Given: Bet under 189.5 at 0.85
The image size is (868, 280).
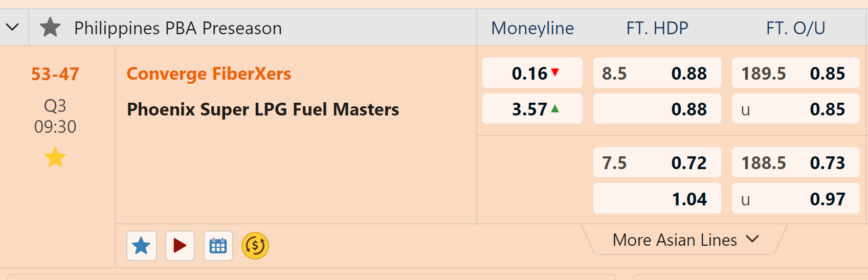Looking at the screenshot, I should (x=795, y=109).
